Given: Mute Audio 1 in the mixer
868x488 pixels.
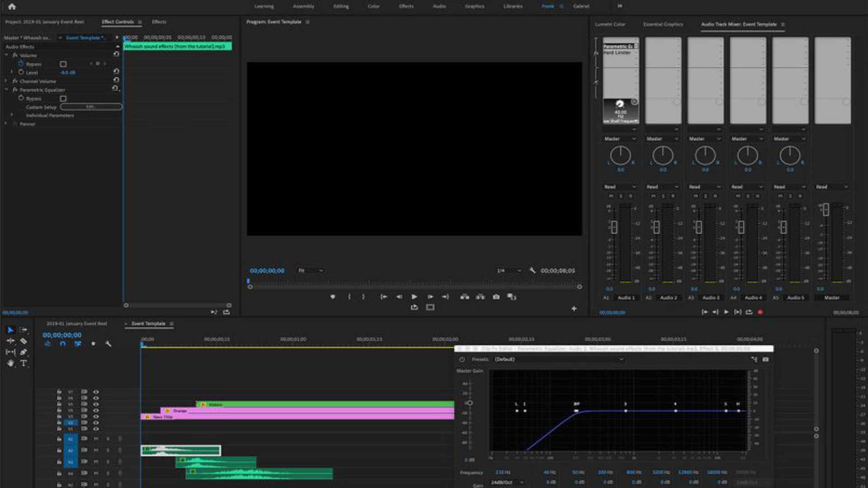Looking at the screenshot, I should (x=611, y=196).
